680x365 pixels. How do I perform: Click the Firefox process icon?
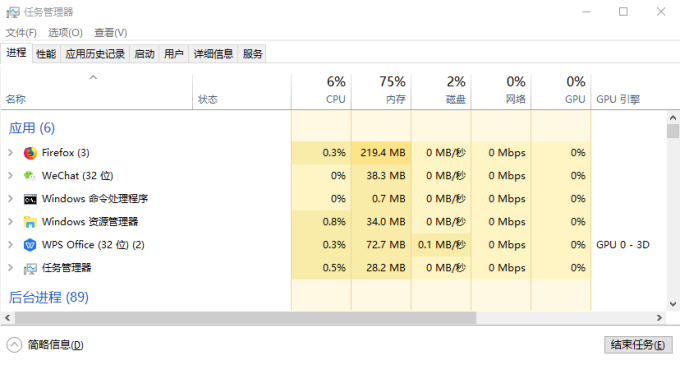pos(30,153)
